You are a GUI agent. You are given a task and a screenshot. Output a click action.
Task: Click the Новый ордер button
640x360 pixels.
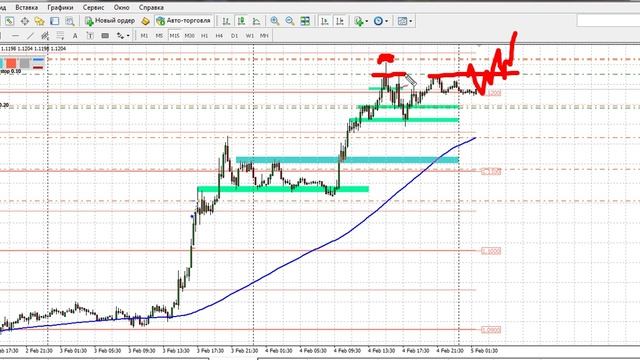(x=109, y=21)
